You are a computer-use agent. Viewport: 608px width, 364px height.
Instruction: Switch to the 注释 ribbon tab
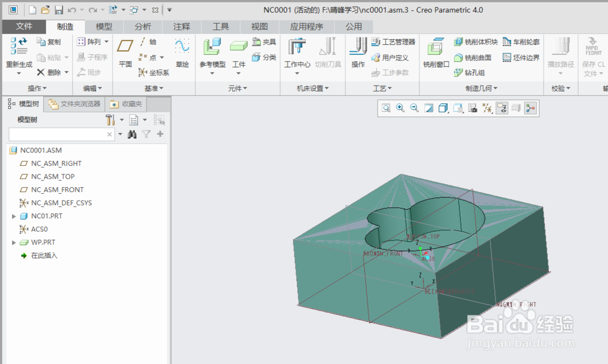click(x=182, y=26)
